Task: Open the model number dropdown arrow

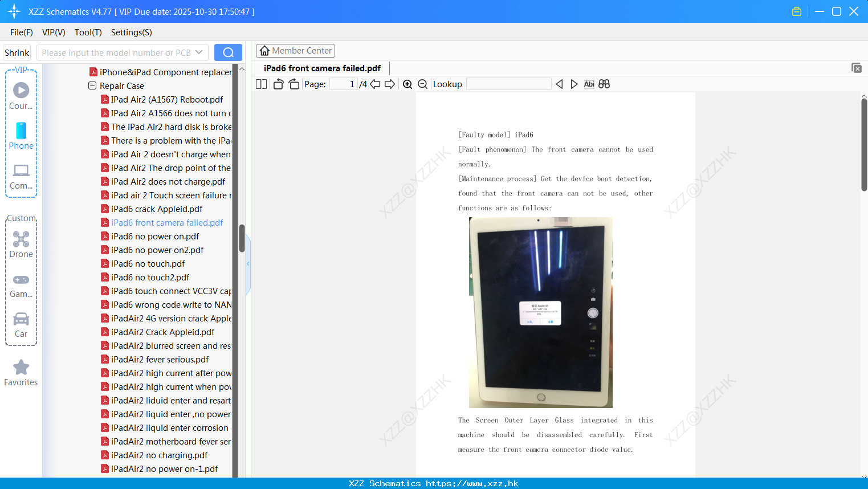Action: coord(199,52)
